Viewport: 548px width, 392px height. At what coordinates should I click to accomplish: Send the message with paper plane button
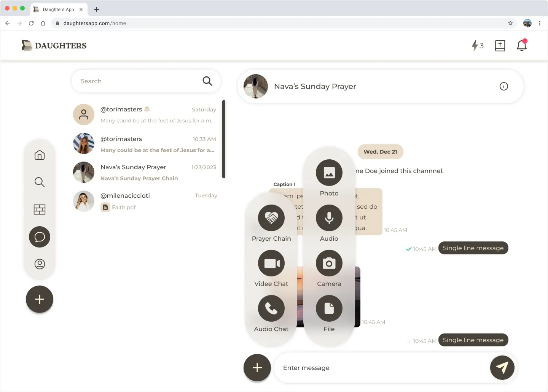[x=502, y=368]
